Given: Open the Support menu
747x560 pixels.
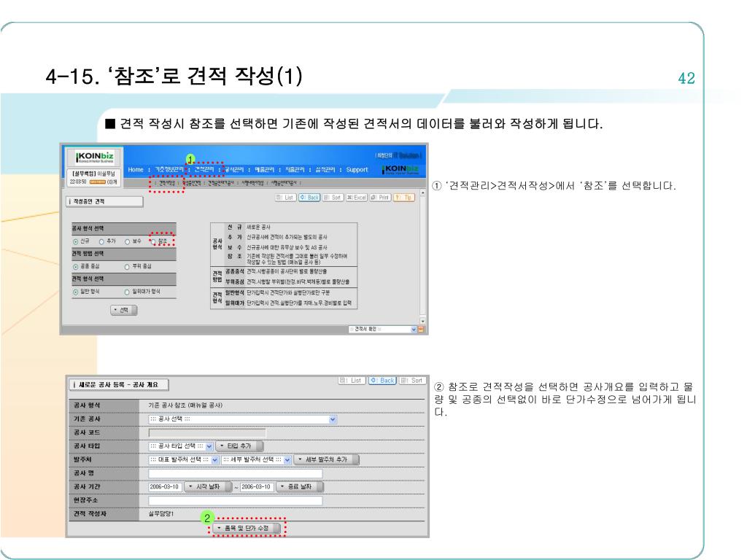Looking at the screenshot, I should click(x=357, y=170).
